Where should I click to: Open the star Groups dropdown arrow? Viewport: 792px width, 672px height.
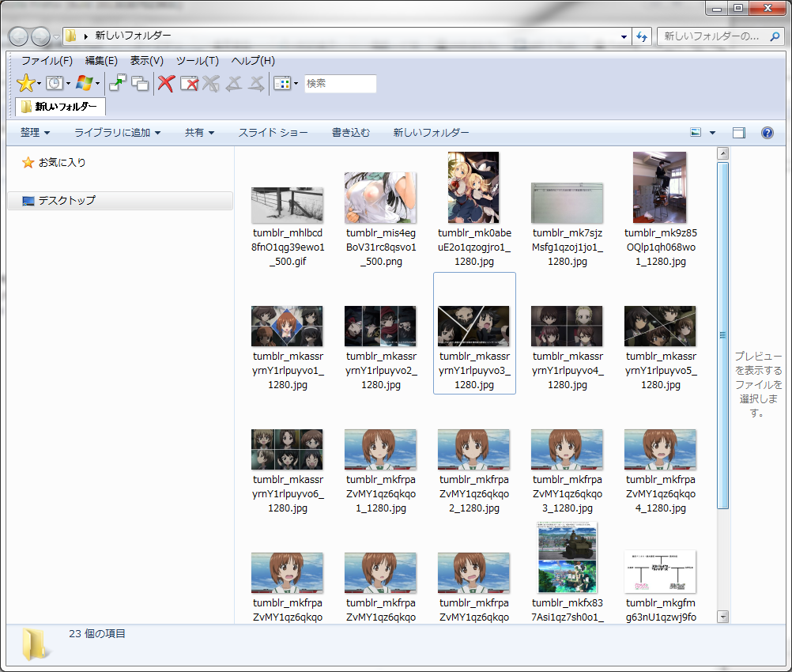(39, 84)
